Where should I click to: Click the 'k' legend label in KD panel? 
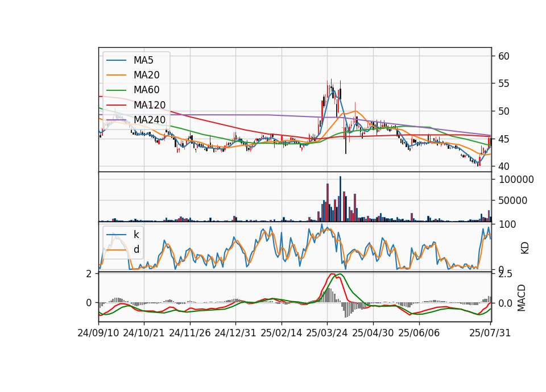tap(136, 235)
